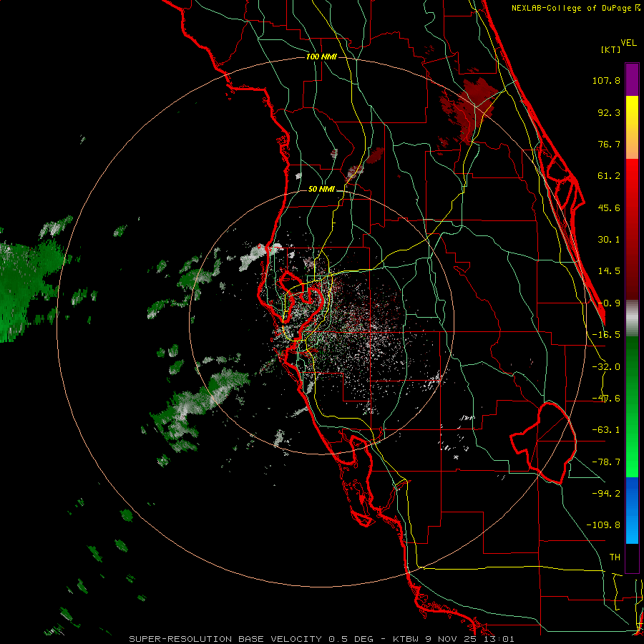Click the 76.7 legend value
The width and height of the screenshot is (644, 644).
coord(609,144)
